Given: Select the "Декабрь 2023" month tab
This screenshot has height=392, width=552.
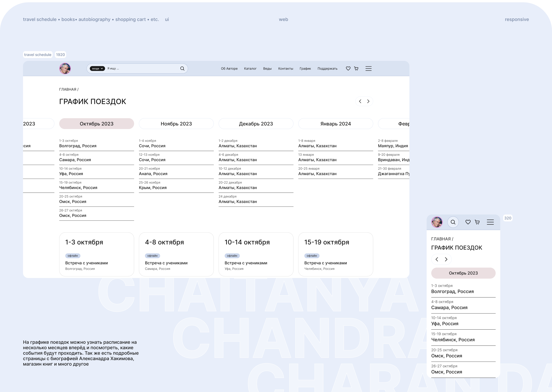Looking at the screenshot, I should click(256, 124).
